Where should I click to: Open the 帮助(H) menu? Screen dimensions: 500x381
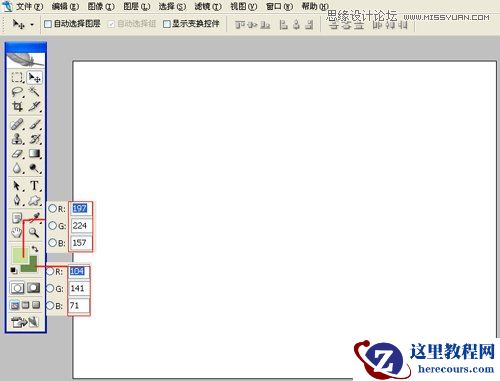[x=315, y=6]
